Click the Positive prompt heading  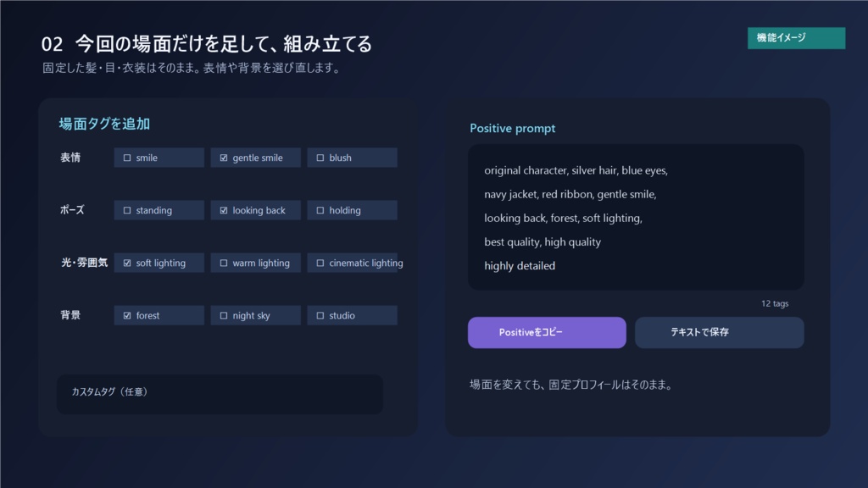512,129
